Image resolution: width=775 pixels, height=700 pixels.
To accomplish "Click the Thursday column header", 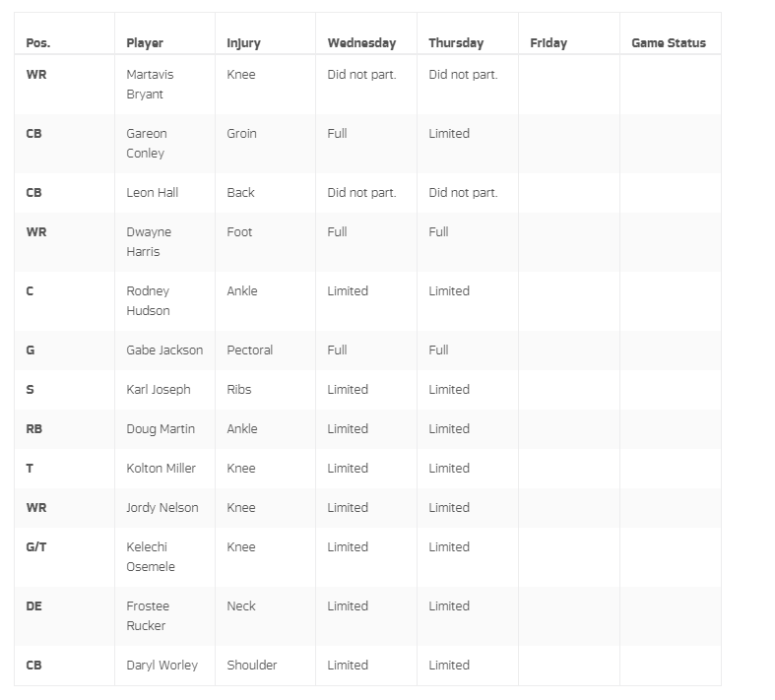I will (456, 43).
